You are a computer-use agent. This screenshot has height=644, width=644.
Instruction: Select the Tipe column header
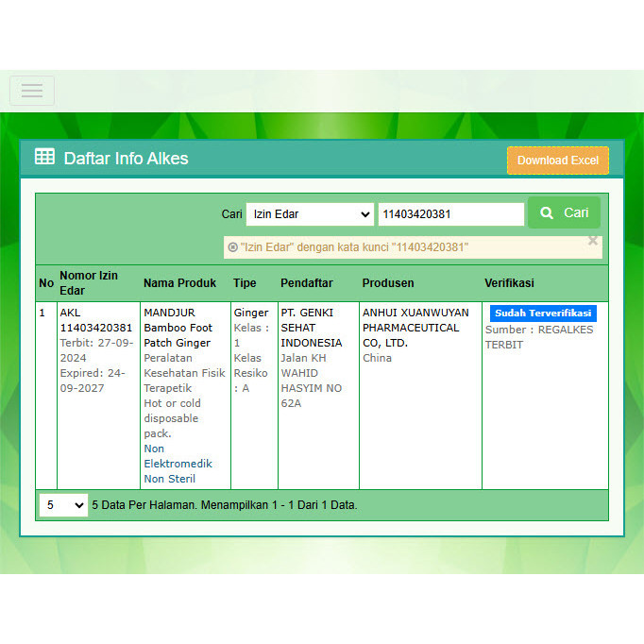tap(245, 283)
